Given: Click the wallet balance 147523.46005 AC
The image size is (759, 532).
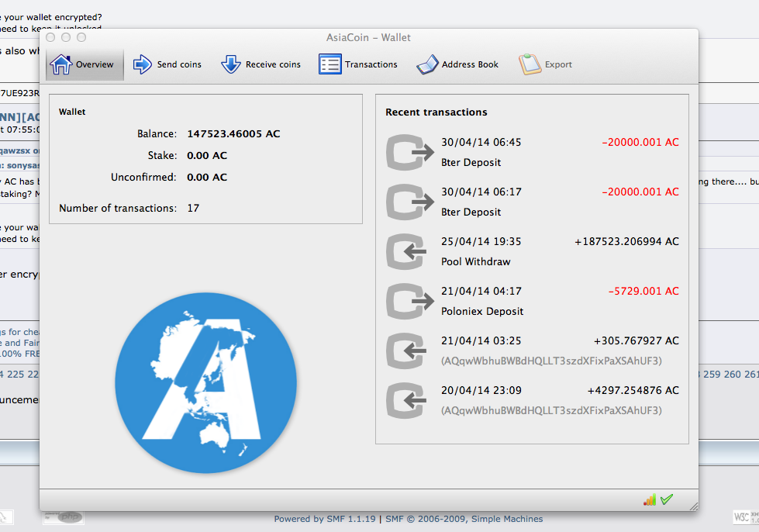Looking at the screenshot, I should tap(234, 133).
